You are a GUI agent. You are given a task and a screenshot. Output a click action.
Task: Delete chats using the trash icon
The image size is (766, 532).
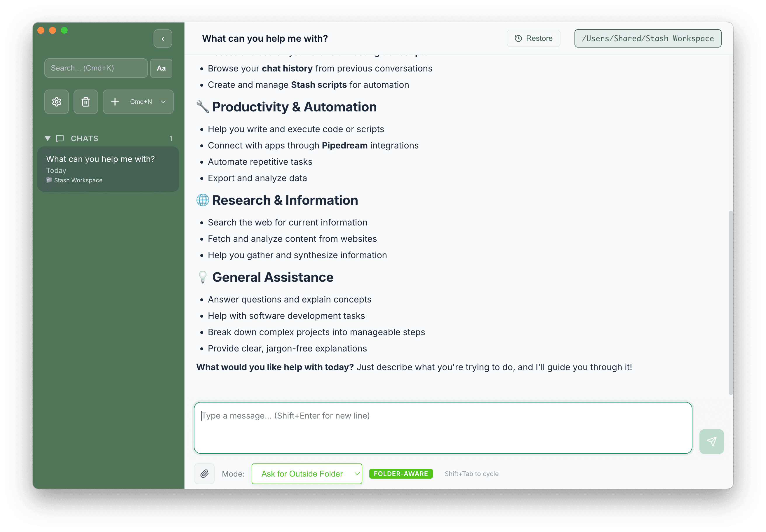86,102
